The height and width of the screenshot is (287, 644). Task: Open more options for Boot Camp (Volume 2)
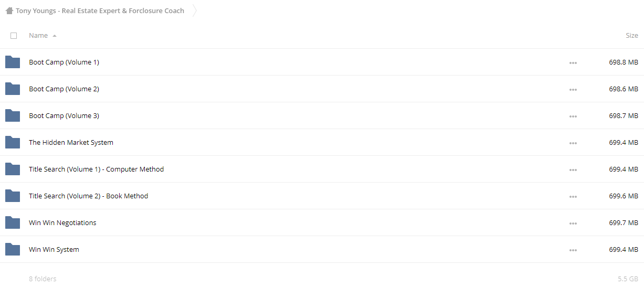[573, 90]
